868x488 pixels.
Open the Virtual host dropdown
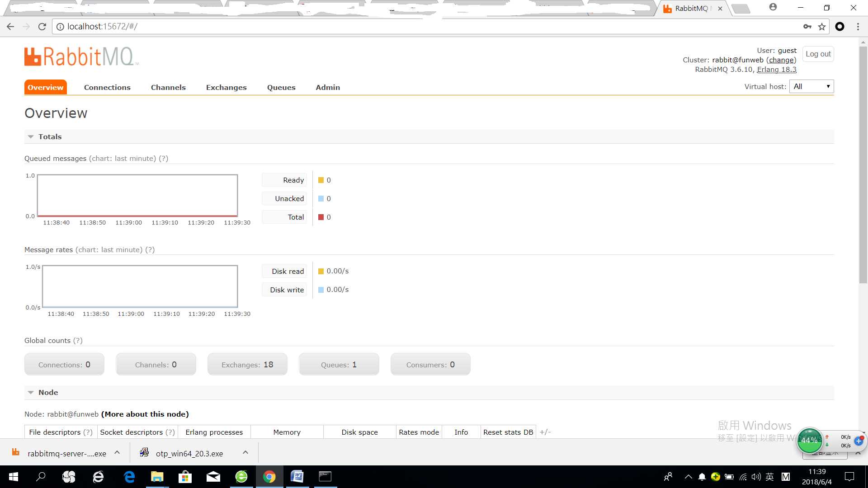[811, 86]
